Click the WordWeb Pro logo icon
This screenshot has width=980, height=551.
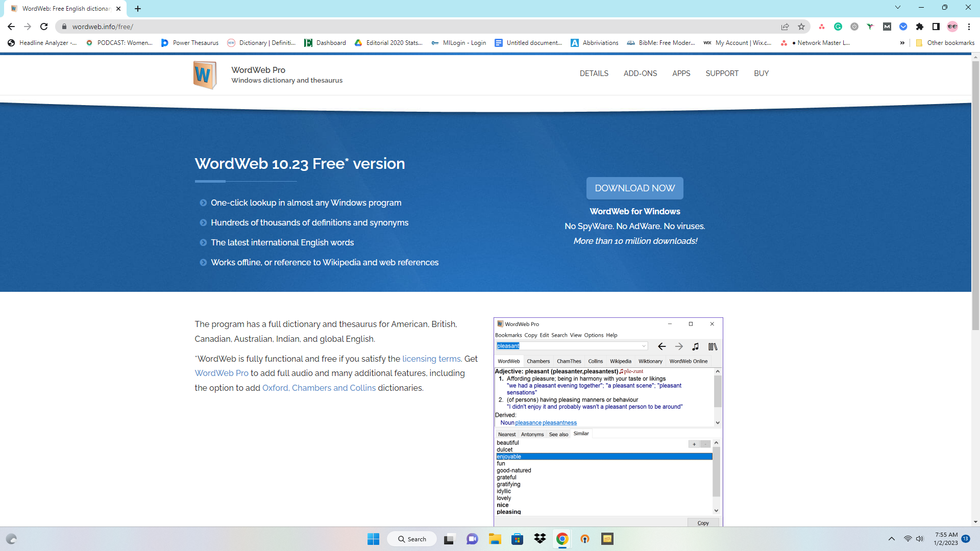tap(205, 75)
